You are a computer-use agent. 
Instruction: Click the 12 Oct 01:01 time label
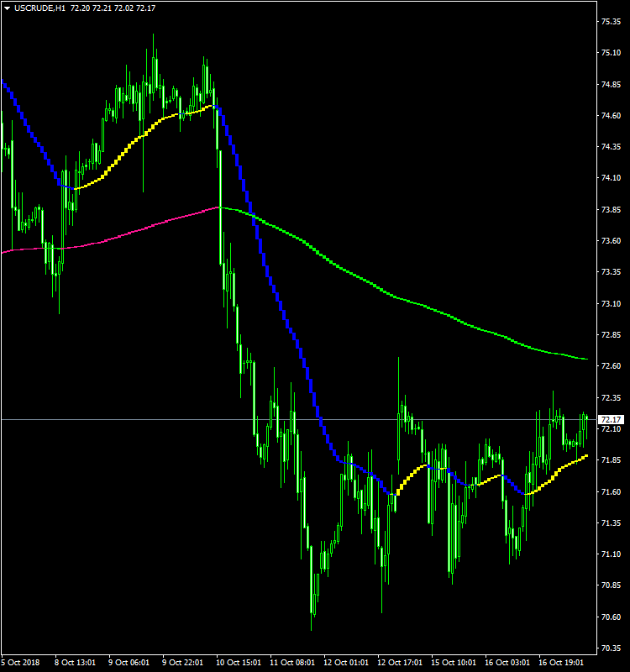pyautogui.click(x=346, y=663)
